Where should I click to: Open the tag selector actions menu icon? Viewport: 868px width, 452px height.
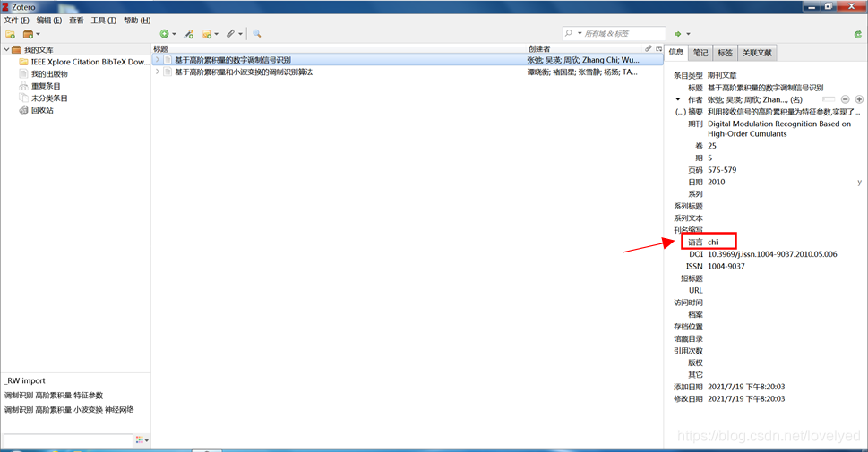coord(142,440)
